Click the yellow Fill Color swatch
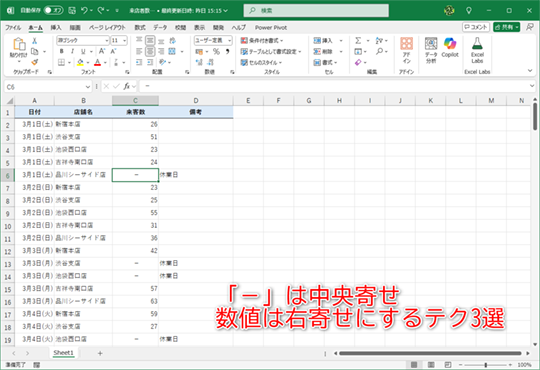540x370 pixels. point(80,62)
